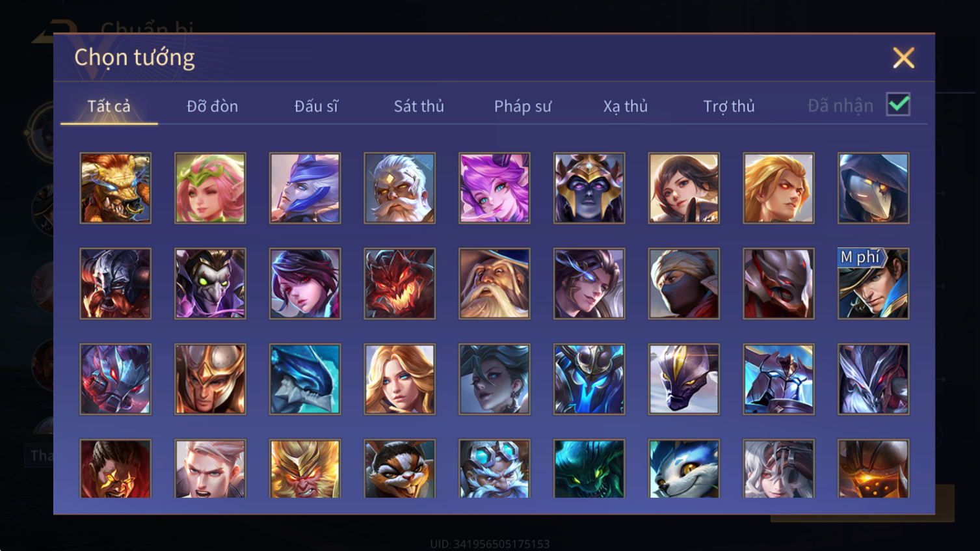Choose the blue fox hero portrait
This screenshot has width=980, height=551.
(x=683, y=468)
